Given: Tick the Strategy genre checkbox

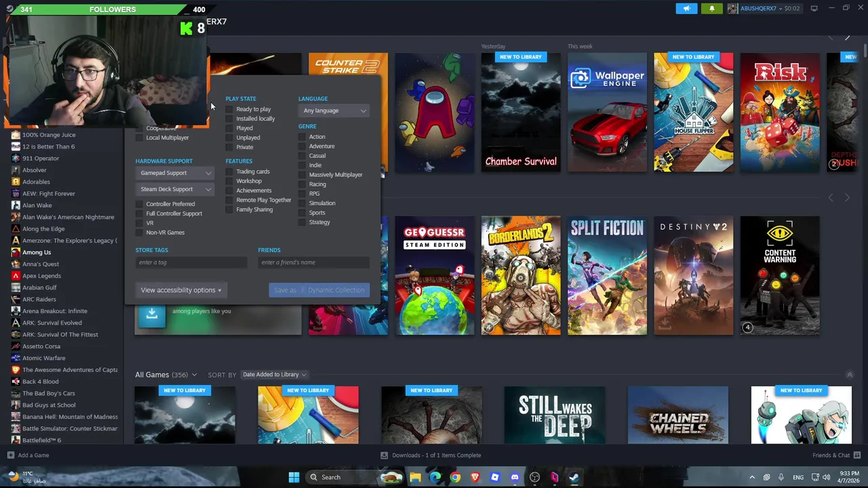Looking at the screenshot, I should pos(302,222).
